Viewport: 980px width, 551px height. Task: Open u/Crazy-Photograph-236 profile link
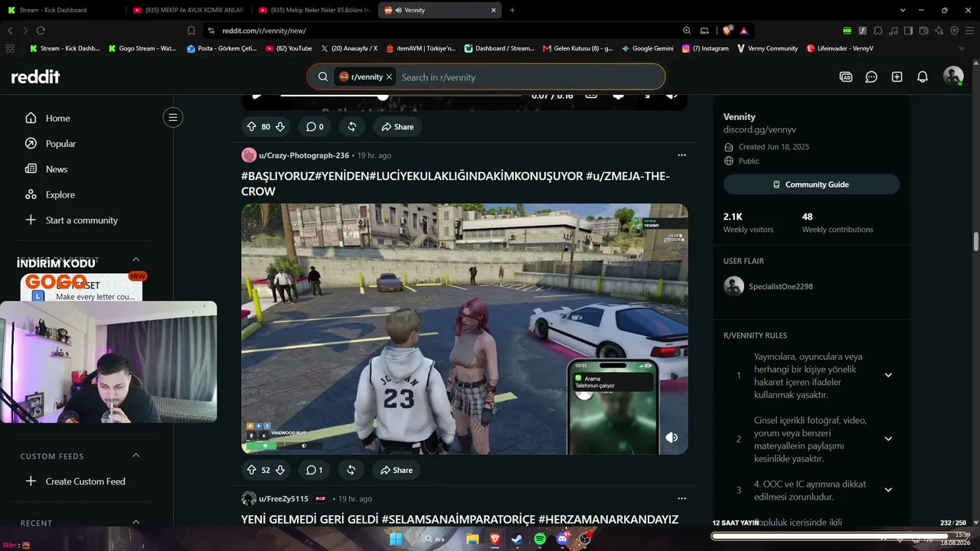[304, 155]
